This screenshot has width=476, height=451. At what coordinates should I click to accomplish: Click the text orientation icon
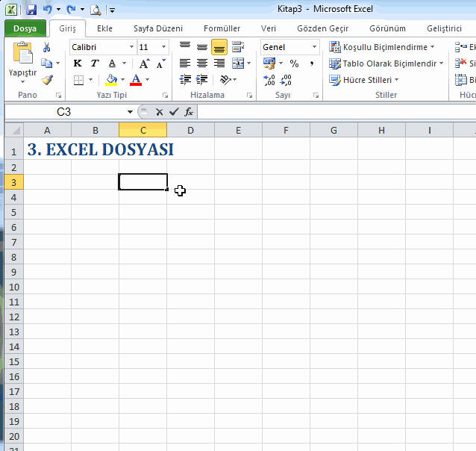tap(225, 80)
